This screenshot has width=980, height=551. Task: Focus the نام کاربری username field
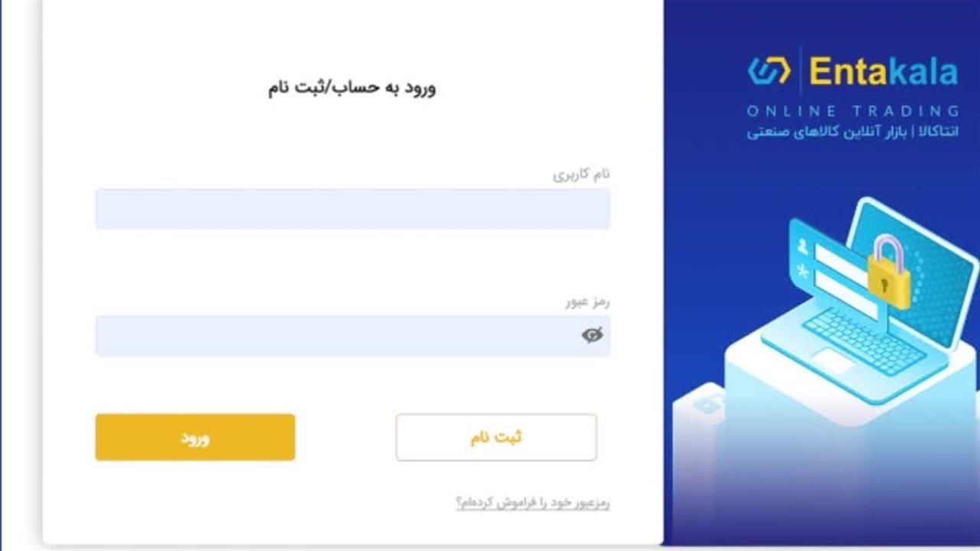[352, 209]
